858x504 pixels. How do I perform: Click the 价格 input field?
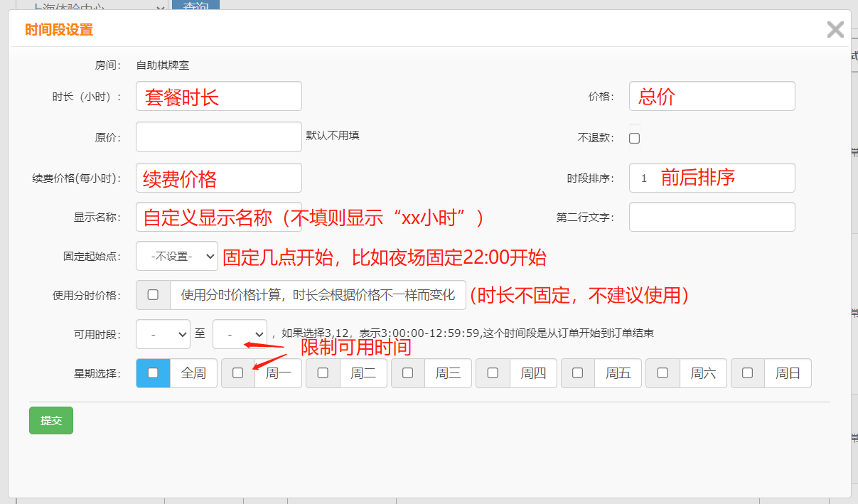(x=712, y=96)
